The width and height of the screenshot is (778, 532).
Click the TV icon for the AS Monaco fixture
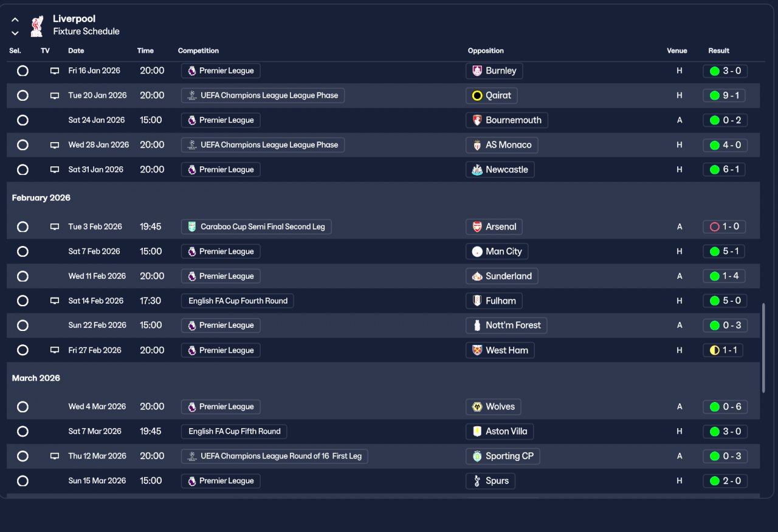pos(55,145)
